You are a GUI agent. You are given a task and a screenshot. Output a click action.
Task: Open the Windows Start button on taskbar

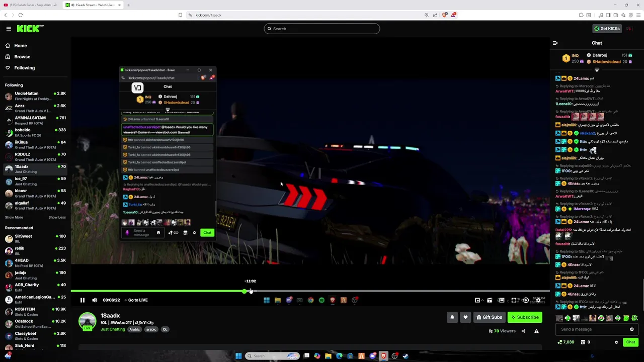238,356
